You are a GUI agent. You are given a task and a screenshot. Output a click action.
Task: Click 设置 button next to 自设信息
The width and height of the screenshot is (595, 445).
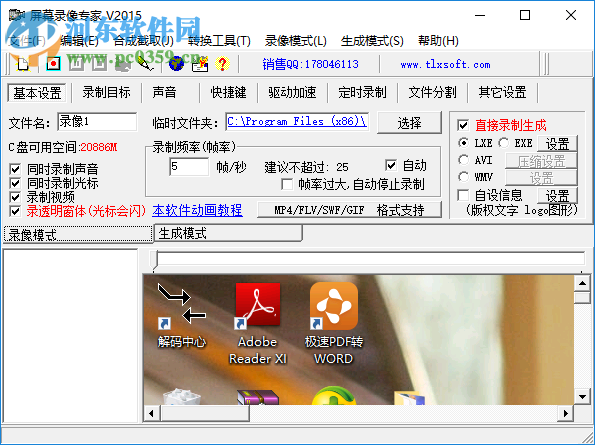pos(557,196)
